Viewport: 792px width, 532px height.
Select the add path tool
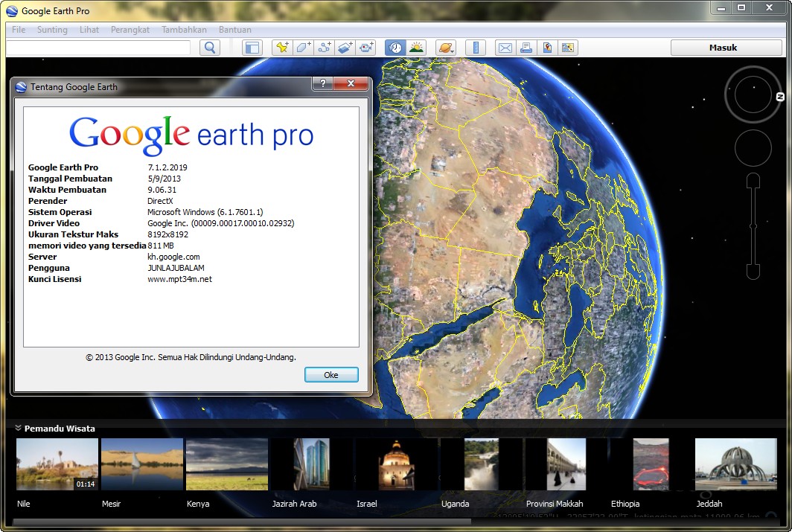[325, 48]
